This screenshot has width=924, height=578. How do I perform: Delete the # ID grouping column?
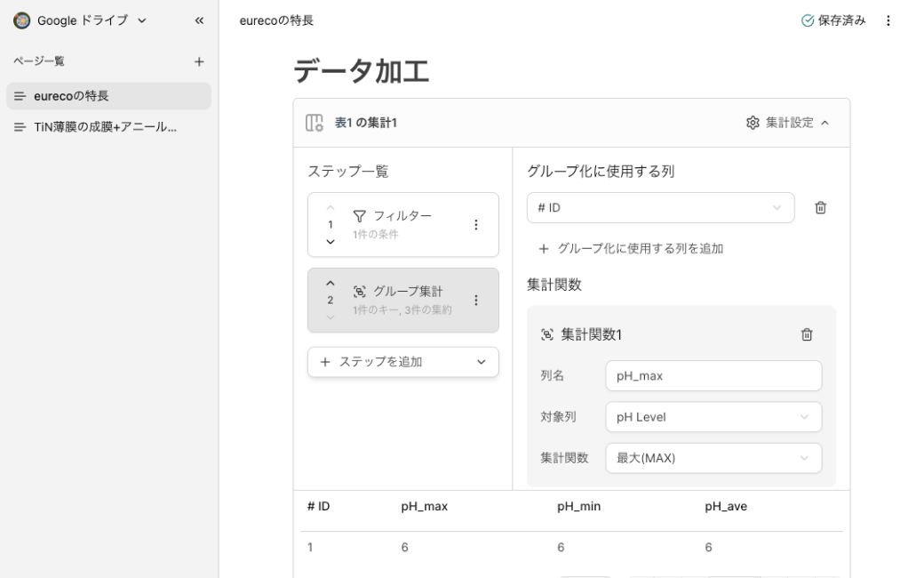[x=820, y=207]
